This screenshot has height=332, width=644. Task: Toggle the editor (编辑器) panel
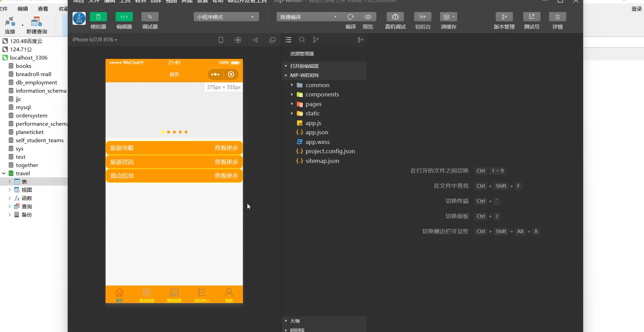point(124,17)
